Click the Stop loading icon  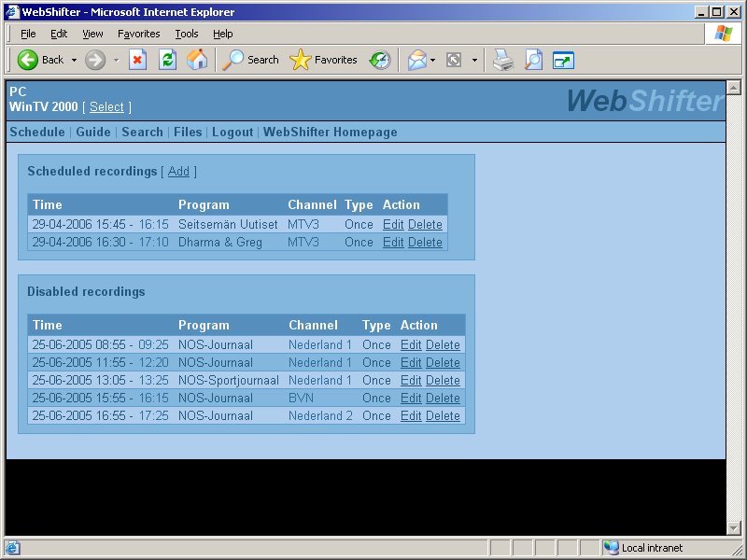[137, 60]
